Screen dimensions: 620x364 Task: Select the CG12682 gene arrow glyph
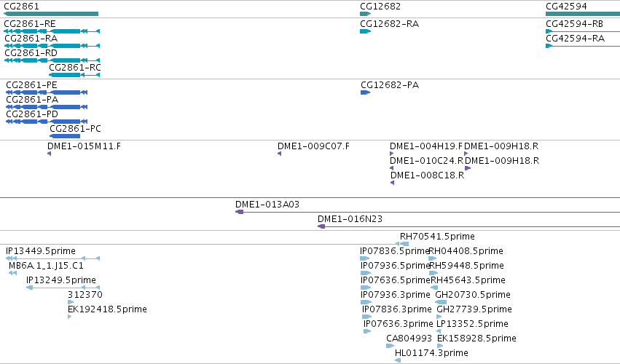[365, 14]
